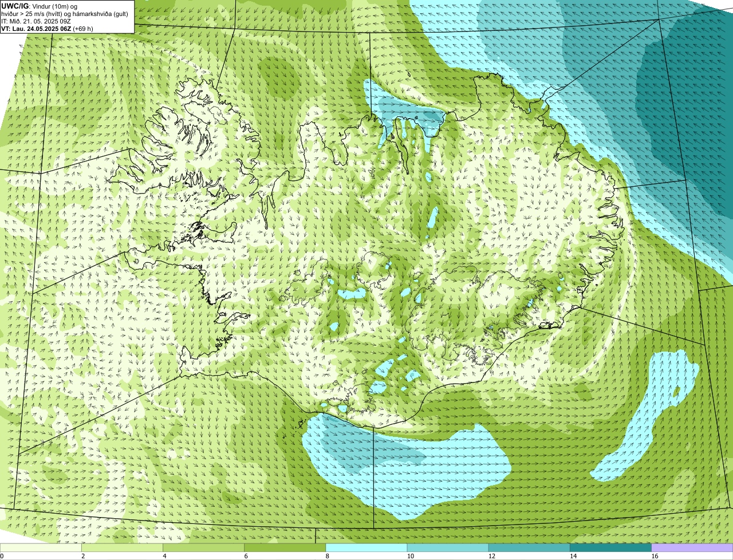Click the lavender above-16 legend swatch
The width and height of the screenshot is (733, 560).
[x=692, y=548]
